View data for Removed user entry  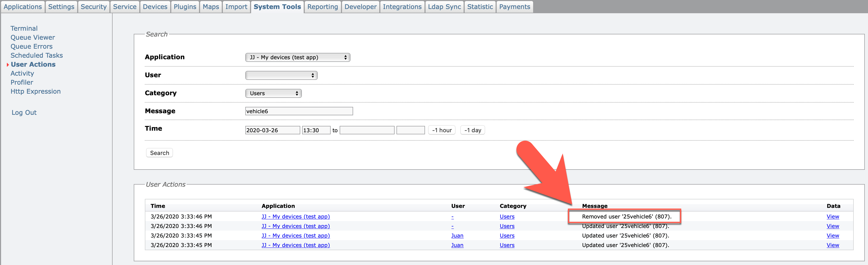832,216
